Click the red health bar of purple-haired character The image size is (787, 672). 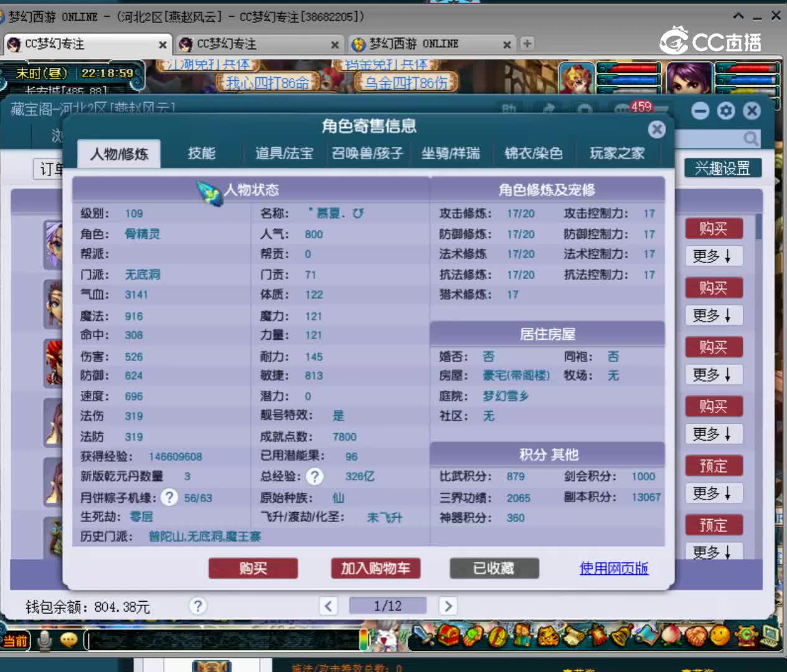coord(748,68)
